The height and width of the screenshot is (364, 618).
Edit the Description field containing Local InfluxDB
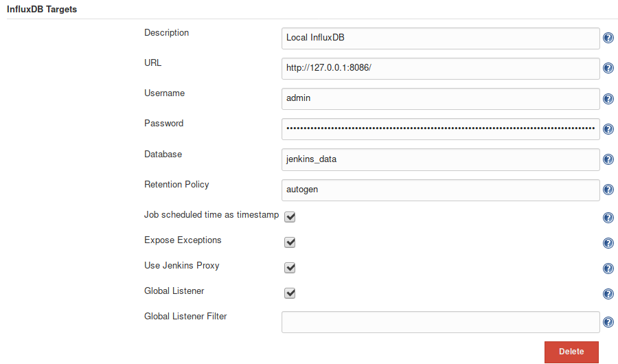441,38
